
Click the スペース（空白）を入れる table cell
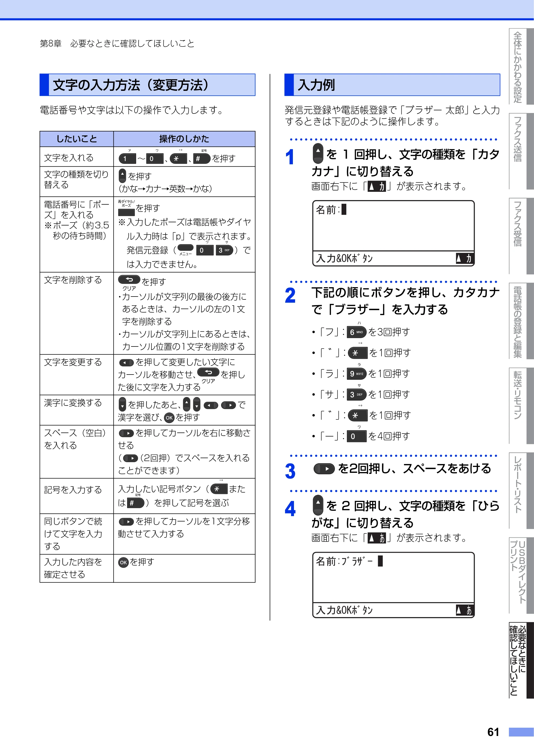click(77, 452)
